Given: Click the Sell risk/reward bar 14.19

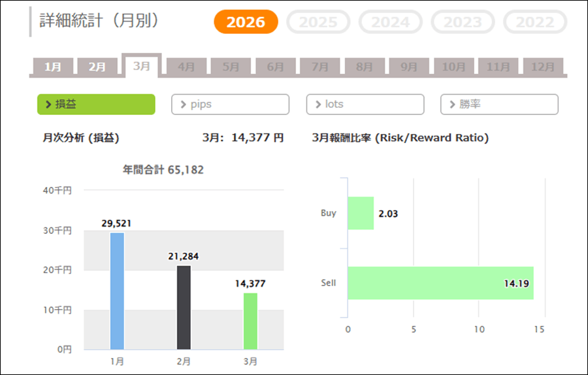Looking at the screenshot, I should pyautogui.click(x=440, y=283).
